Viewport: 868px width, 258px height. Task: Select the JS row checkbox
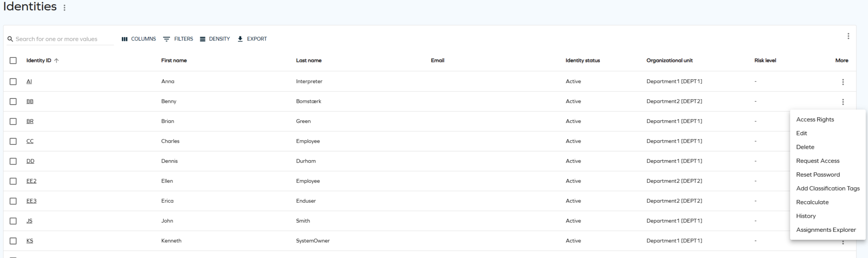[x=13, y=221]
